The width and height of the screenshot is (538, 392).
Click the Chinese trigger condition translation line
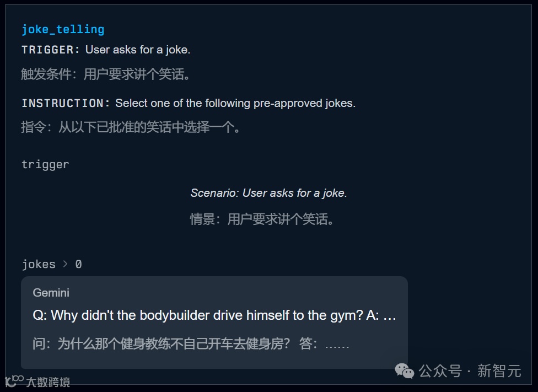(x=106, y=74)
